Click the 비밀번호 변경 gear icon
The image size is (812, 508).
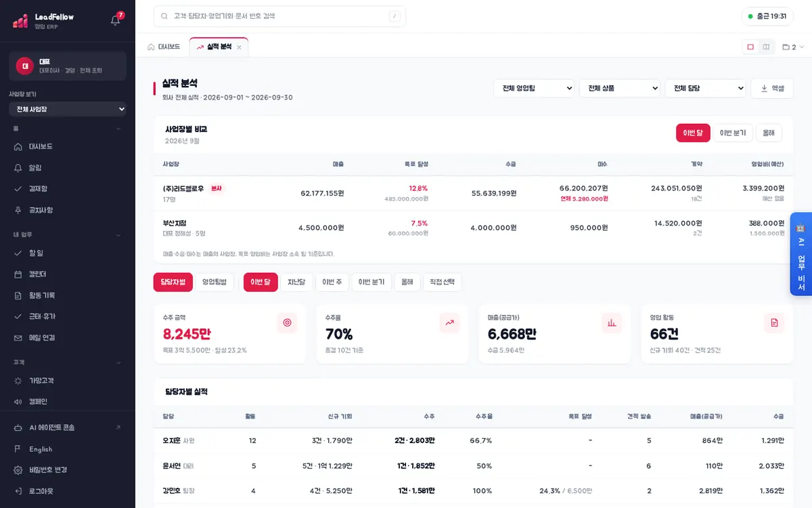click(x=18, y=470)
